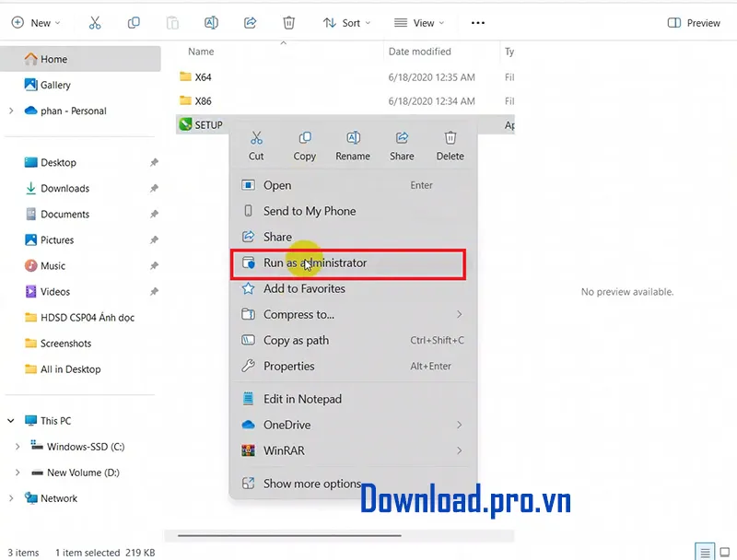Open the Downloads folder in sidebar
The image size is (737, 560).
click(x=64, y=189)
